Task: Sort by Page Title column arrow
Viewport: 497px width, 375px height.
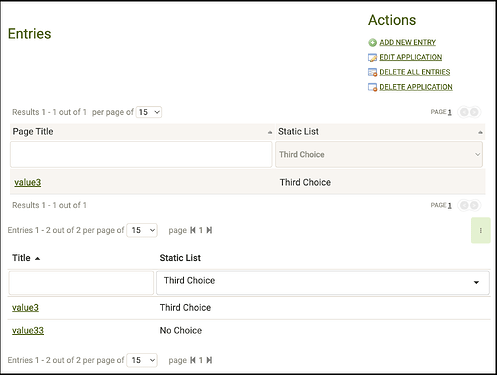Action: pos(270,132)
